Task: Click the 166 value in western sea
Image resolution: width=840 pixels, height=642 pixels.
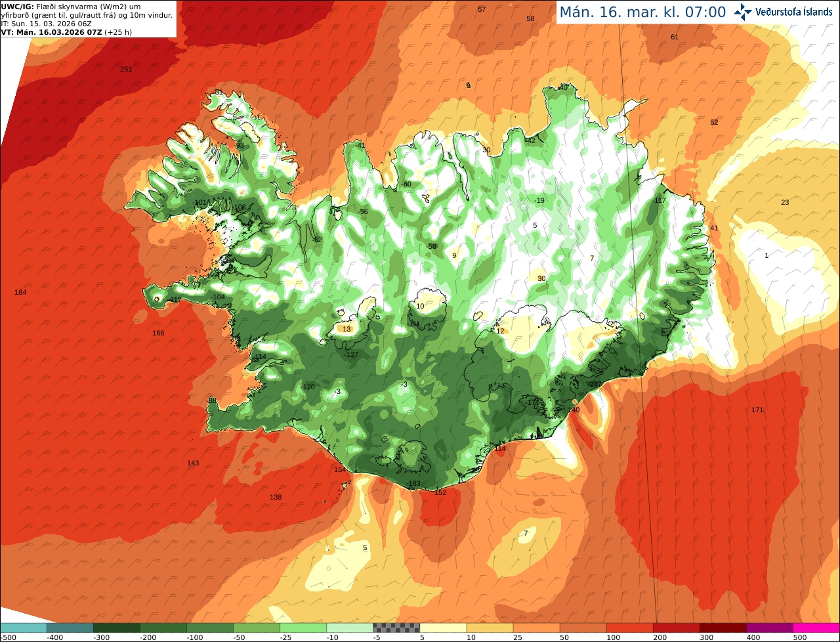Action: coord(158,333)
